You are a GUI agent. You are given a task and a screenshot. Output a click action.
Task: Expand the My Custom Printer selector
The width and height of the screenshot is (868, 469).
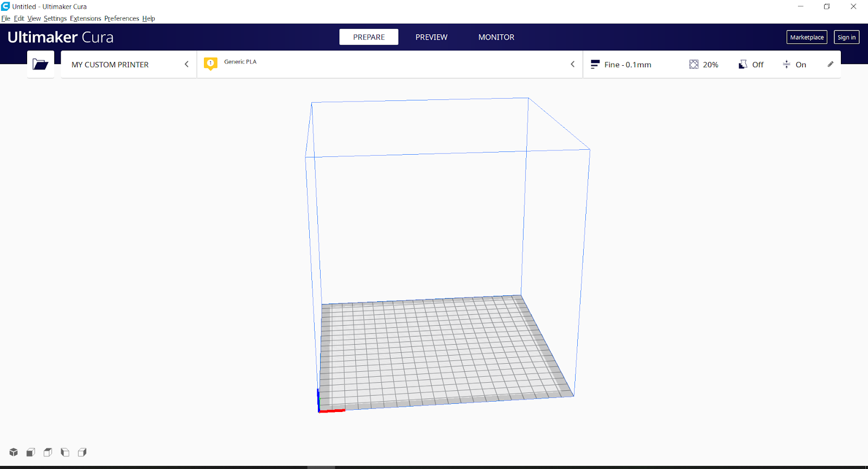129,65
